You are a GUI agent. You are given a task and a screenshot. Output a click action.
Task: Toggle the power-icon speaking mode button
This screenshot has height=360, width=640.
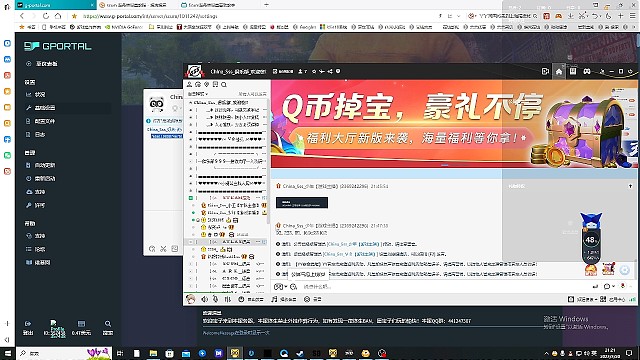tap(251, 299)
